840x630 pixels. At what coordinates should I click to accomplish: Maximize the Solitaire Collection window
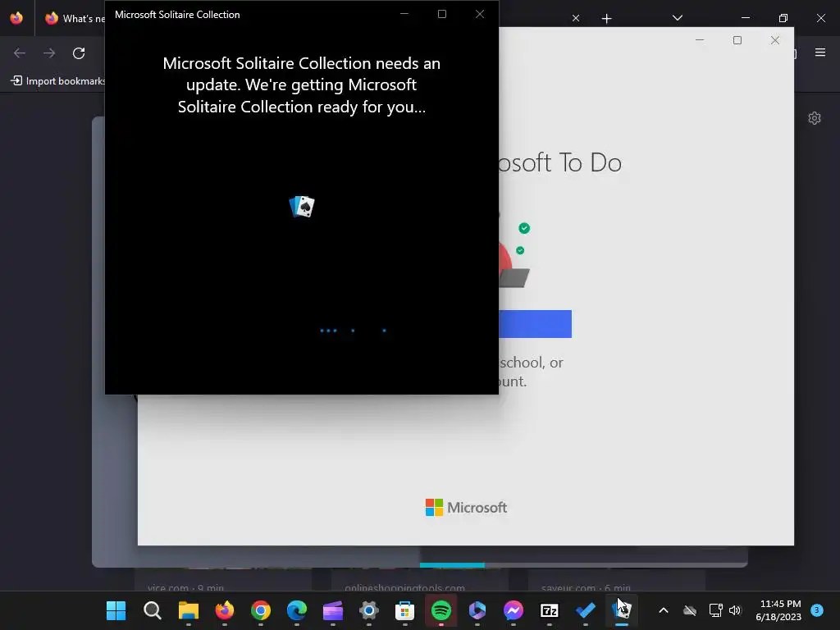pos(442,14)
